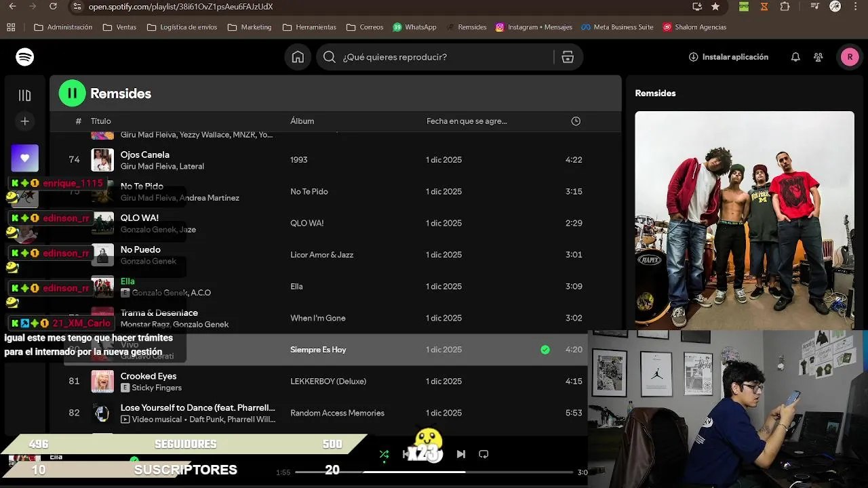Image resolution: width=868 pixels, height=488 pixels.
Task: Skip to the next track
Action: (x=461, y=454)
